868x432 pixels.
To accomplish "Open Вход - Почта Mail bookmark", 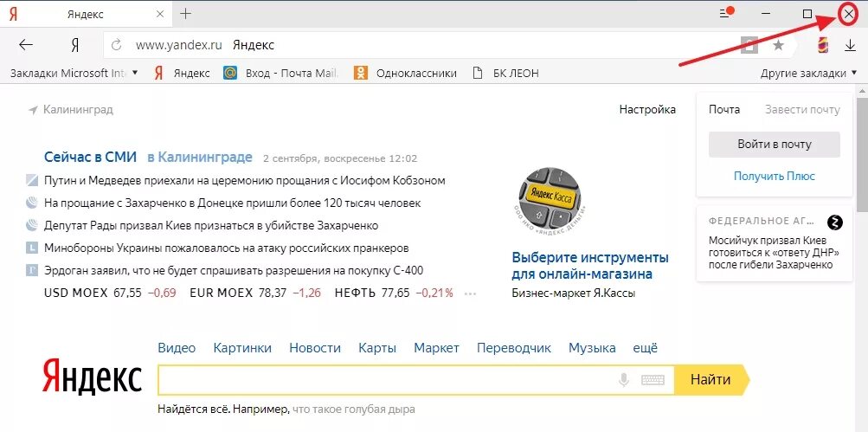I will pos(280,73).
